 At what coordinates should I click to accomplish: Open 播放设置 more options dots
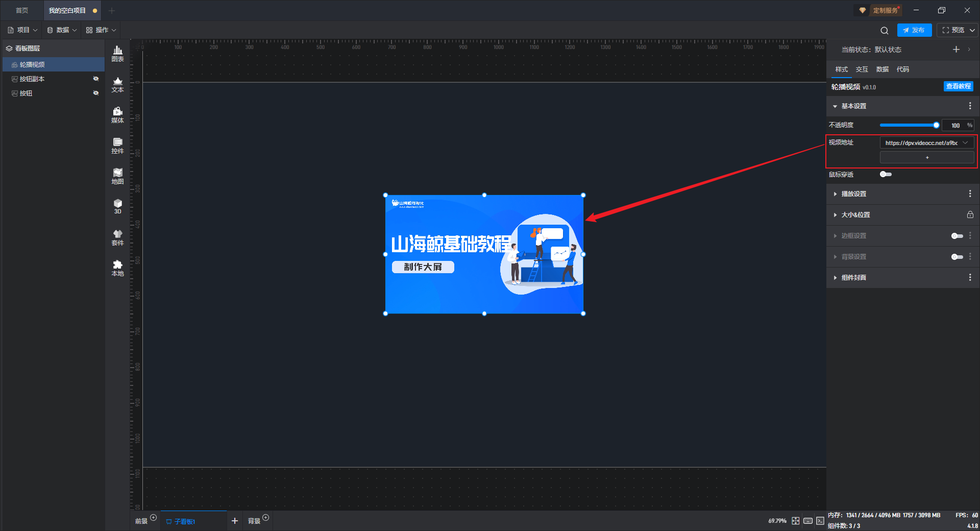coord(970,194)
